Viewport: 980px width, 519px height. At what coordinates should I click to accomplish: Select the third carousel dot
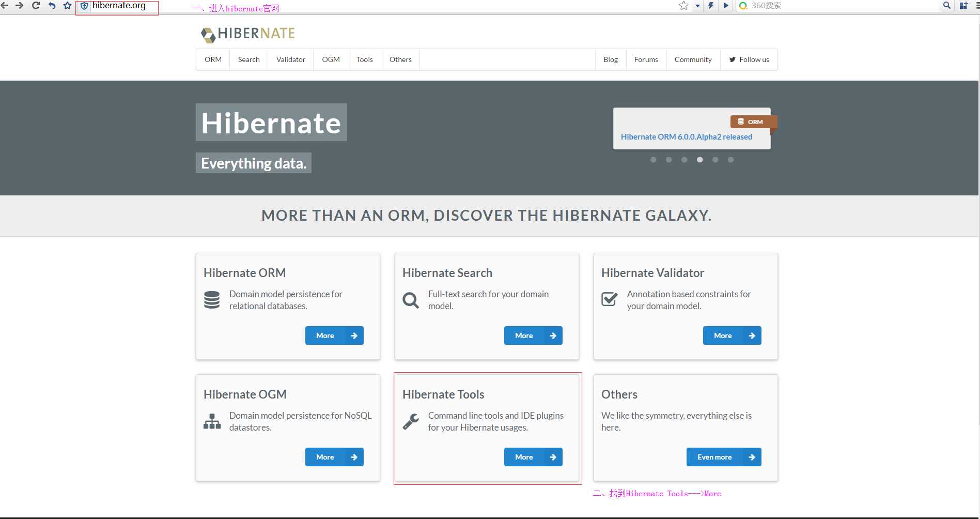(685, 160)
